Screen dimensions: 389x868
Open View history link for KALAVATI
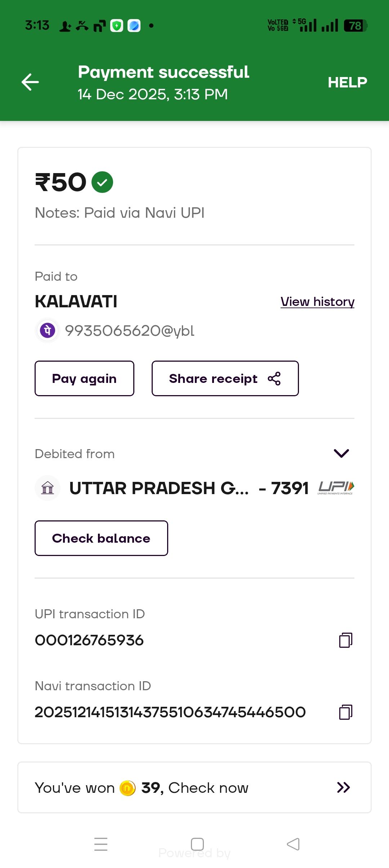click(x=317, y=302)
